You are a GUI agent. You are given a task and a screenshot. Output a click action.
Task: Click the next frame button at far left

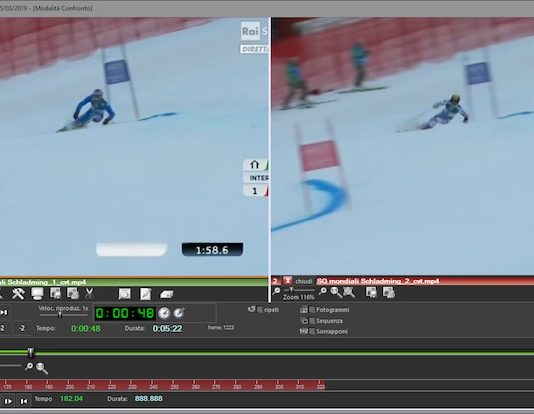coord(4,312)
